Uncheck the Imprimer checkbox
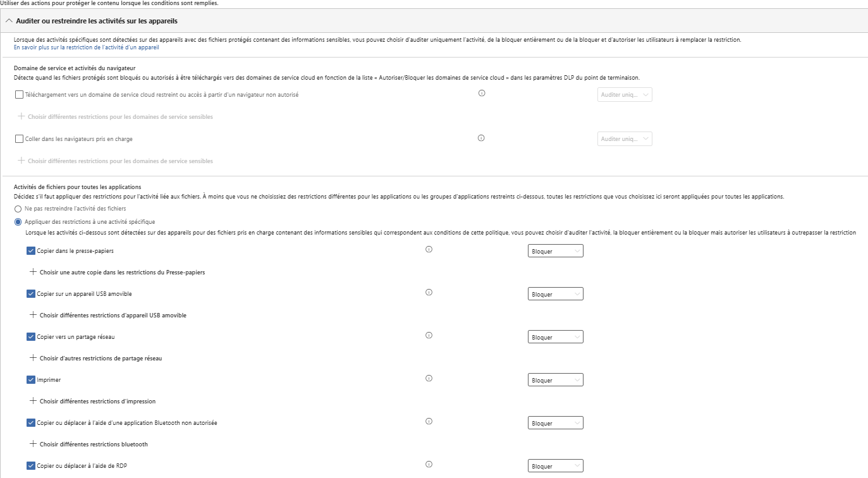The image size is (868, 478). [31, 380]
